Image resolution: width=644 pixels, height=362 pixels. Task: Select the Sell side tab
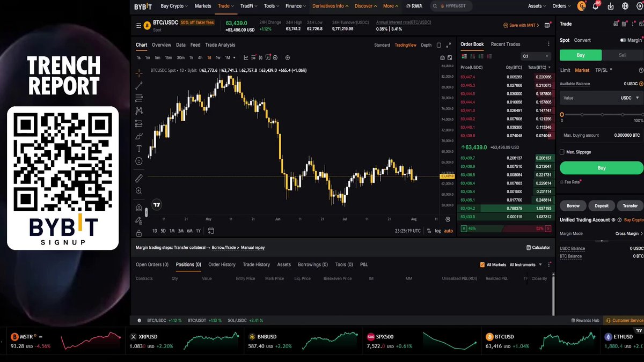click(x=623, y=55)
